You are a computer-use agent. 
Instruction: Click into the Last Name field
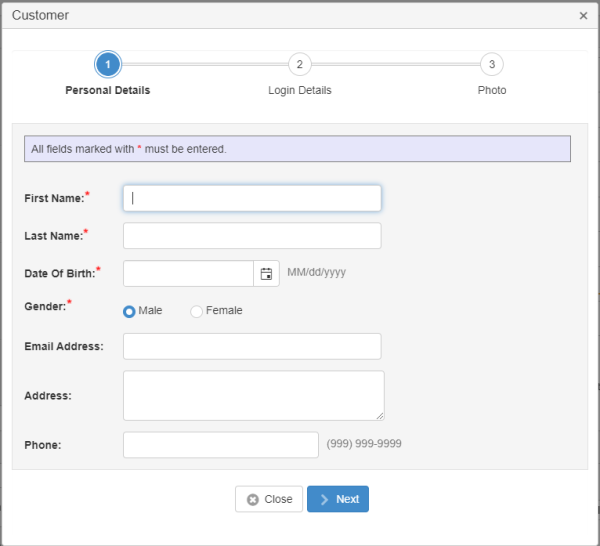[x=252, y=235]
